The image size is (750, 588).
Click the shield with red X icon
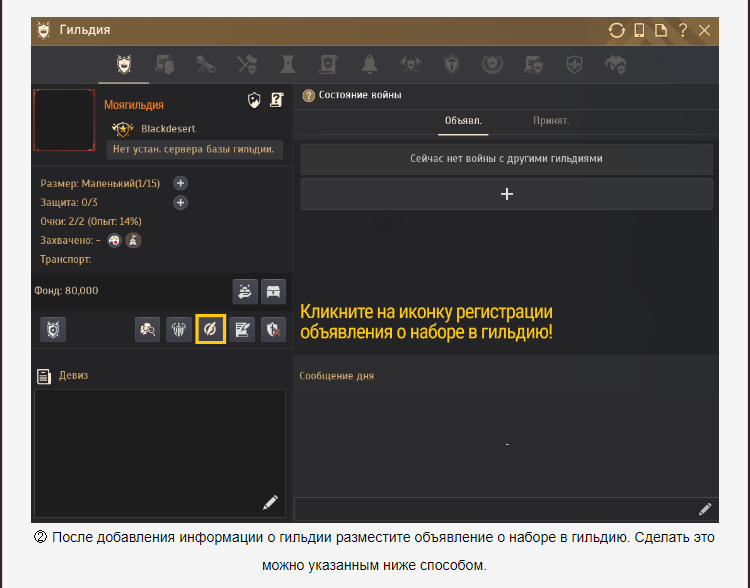(x=274, y=329)
